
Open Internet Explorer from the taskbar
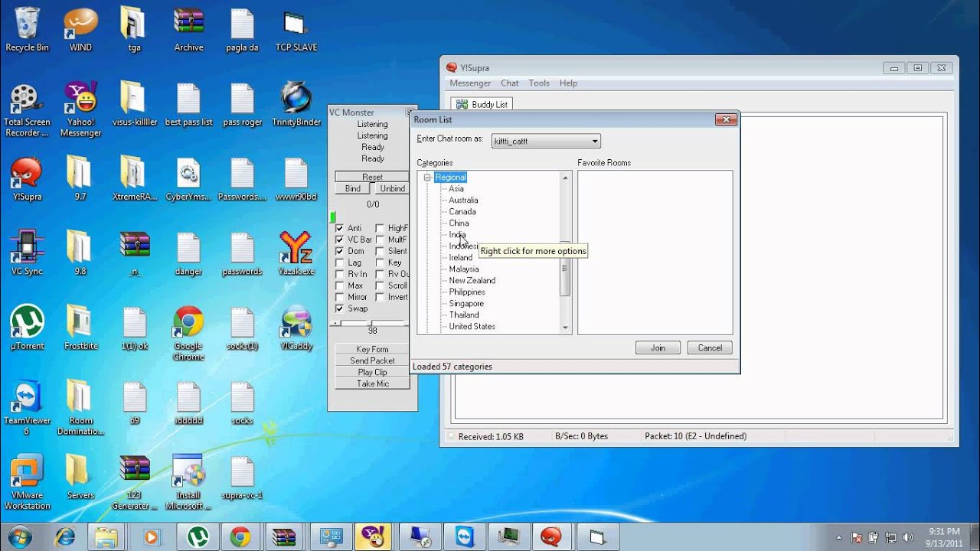coord(65,536)
